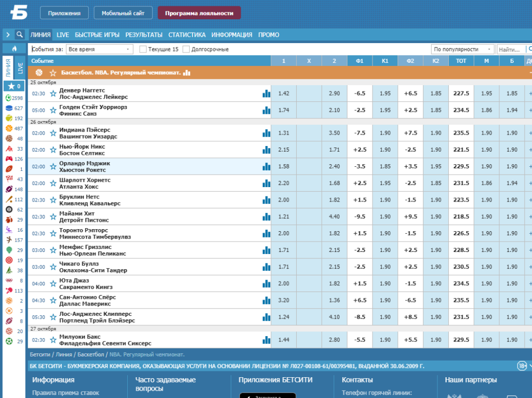Open statistics chart for Denver Nuggets match
The height and width of the screenshot is (398, 532).
267,94
